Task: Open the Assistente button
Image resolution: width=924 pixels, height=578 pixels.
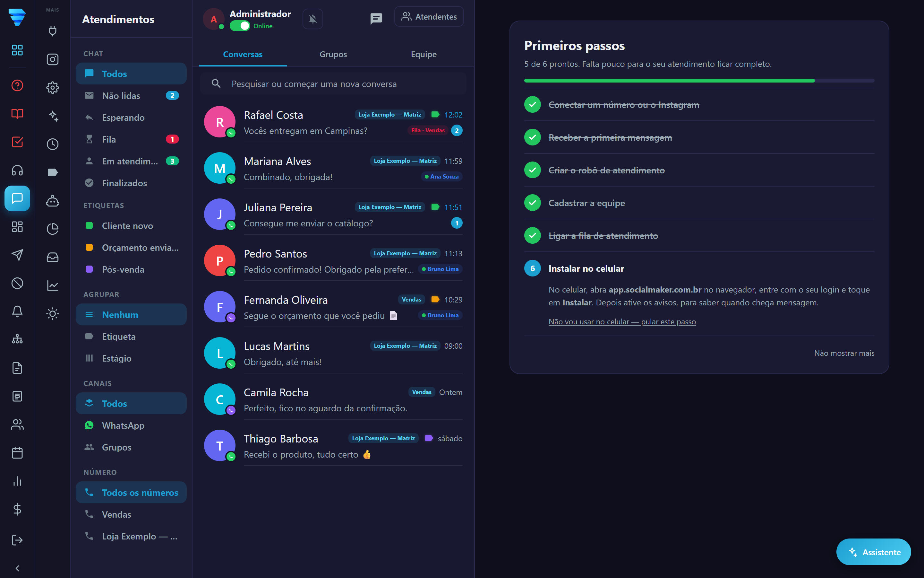Action: [874, 552]
